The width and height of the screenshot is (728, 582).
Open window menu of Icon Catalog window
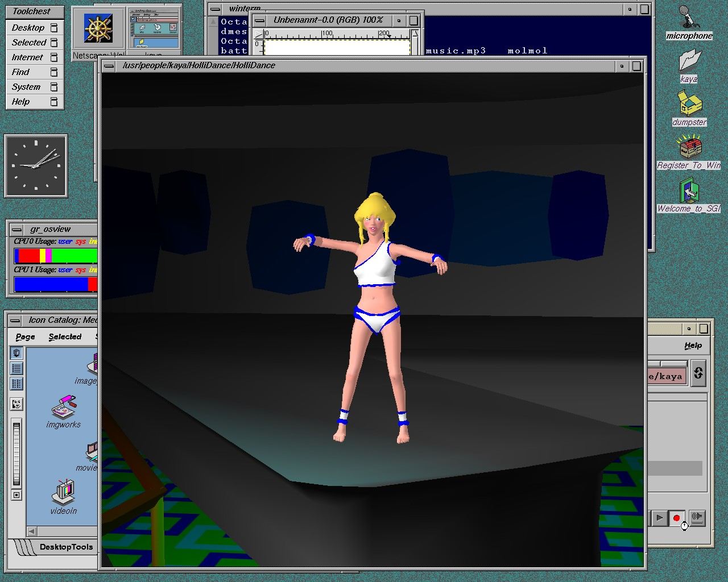point(16,320)
